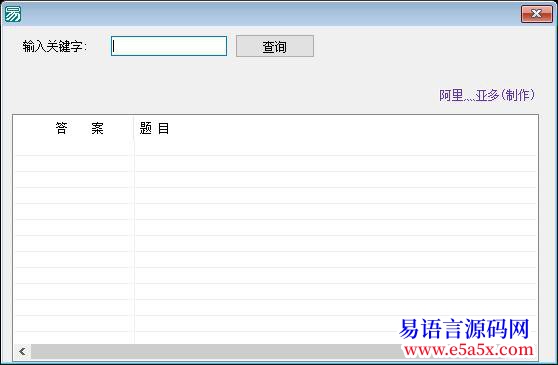This screenshot has width=558, height=365.
Task: Select the 答 案 column header
Action: [74, 128]
